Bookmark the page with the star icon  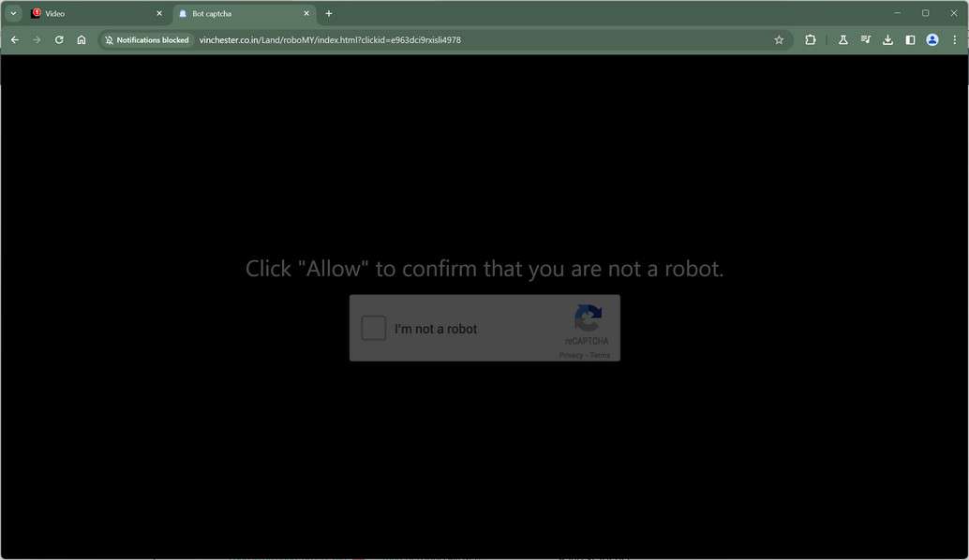778,39
